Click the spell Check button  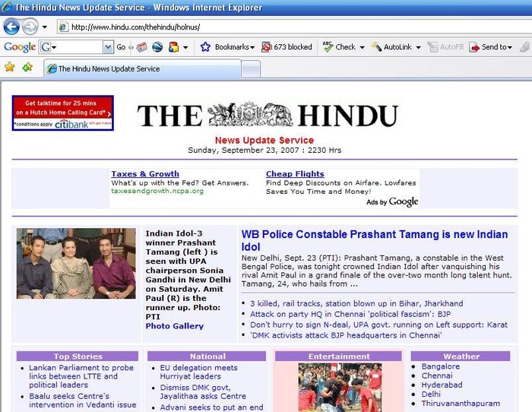(x=339, y=47)
